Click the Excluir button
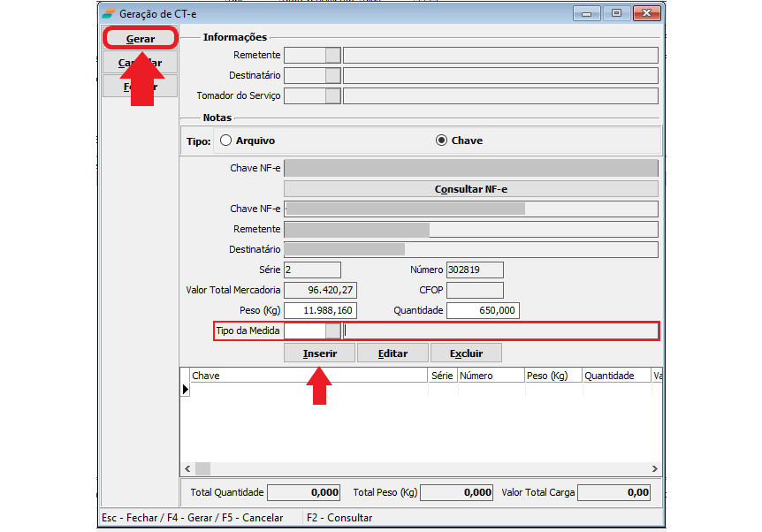The image size is (762, 532). [466, 353]
